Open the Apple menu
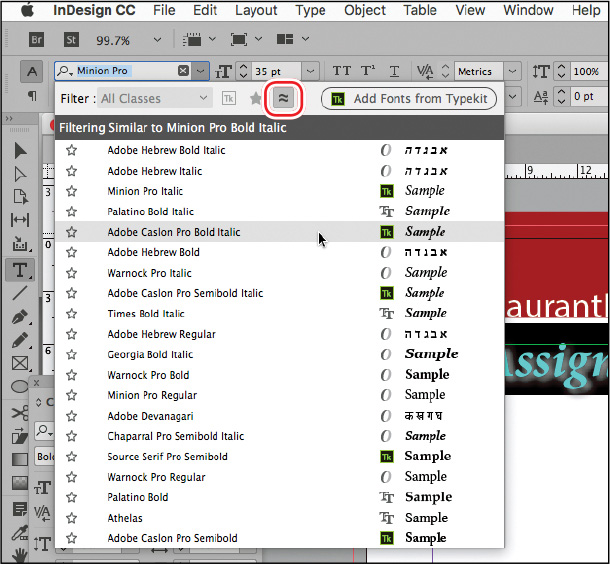 click(27, 11)
